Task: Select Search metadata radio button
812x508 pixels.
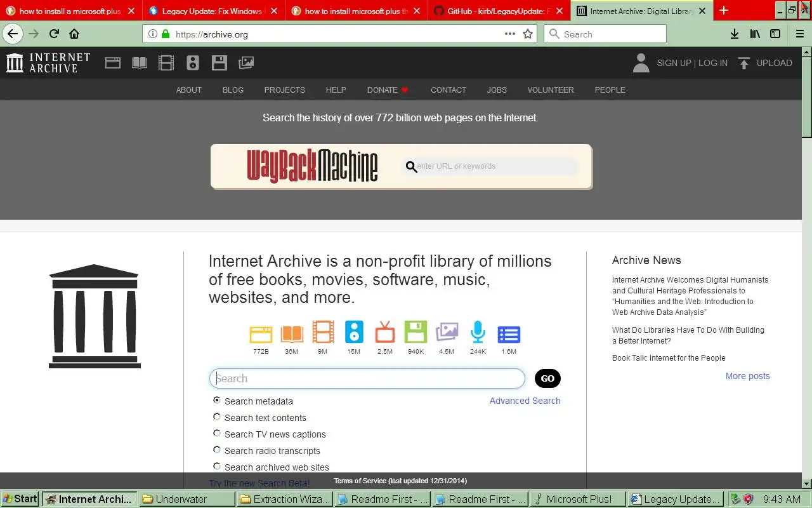Action: click(x=217, y=400)
